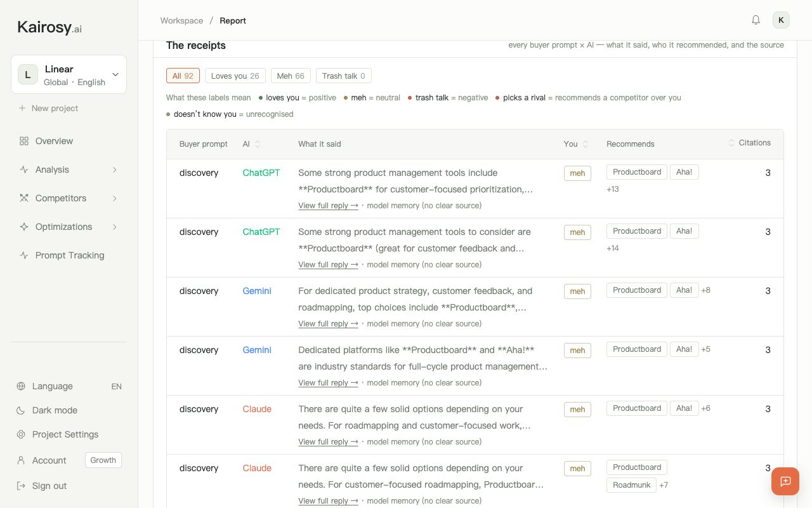Open the orange chat feedback button

click(785, 481)
